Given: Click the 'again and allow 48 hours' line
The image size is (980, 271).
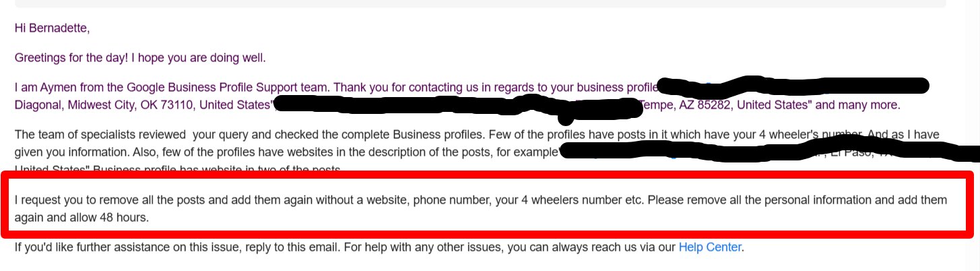Looking at the screenshot, I should coord(81,218).
